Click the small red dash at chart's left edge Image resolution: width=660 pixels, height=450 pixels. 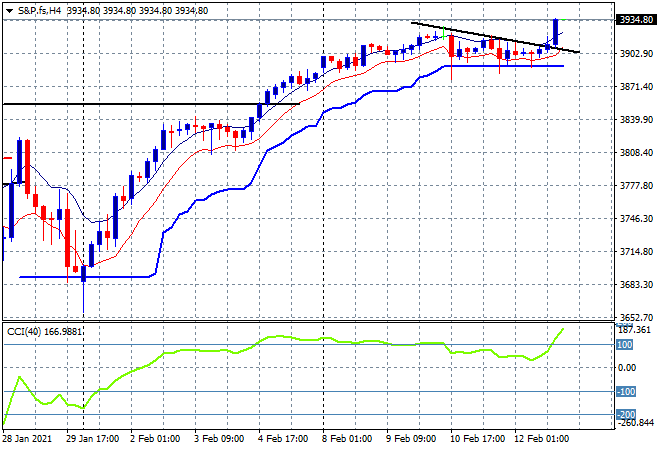pyautogui.click(x=8, y=157)
